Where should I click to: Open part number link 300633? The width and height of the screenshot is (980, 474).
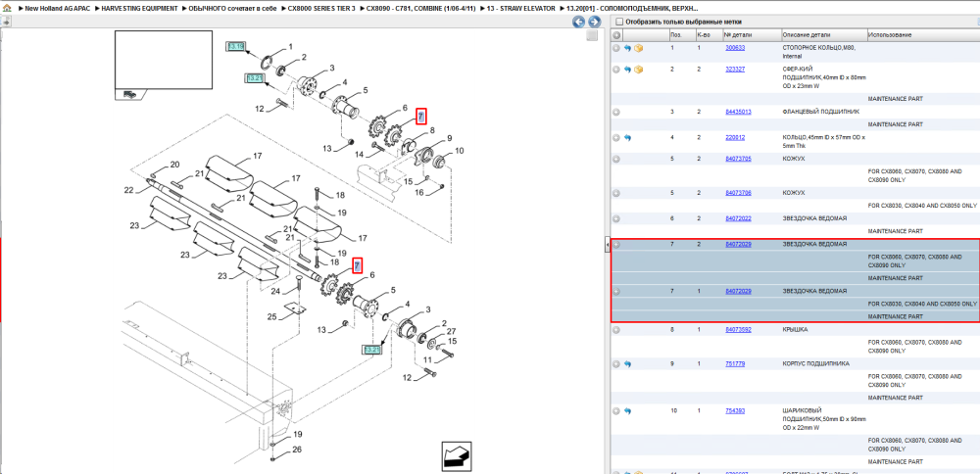click(x=734, y=47)
